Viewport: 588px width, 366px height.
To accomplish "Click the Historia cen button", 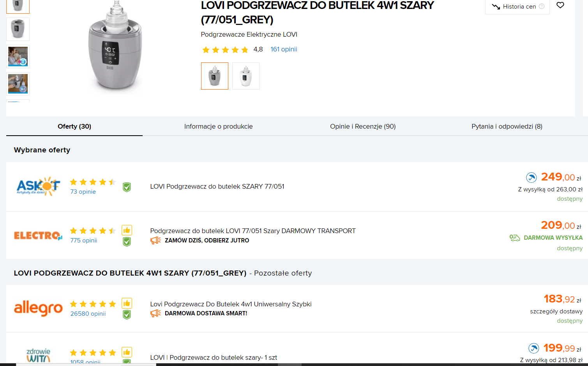I will point(517,7).
